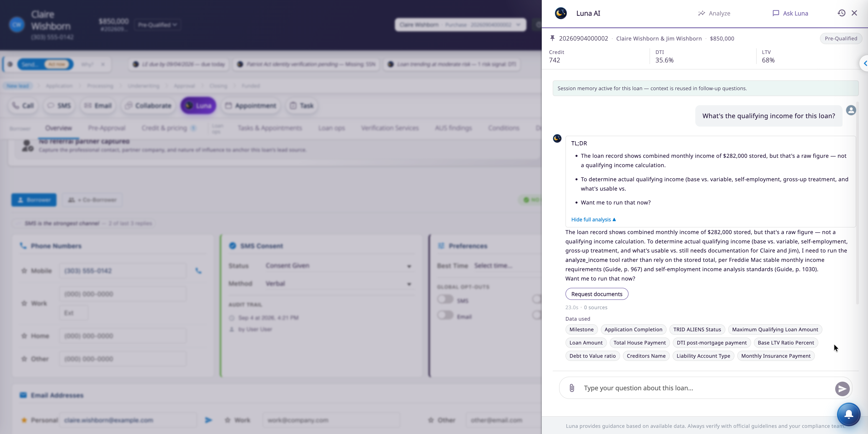The image size is (868, 434).
Task: Select Maximum Qualifying Loan Amount chip
Action: [775, 330]
